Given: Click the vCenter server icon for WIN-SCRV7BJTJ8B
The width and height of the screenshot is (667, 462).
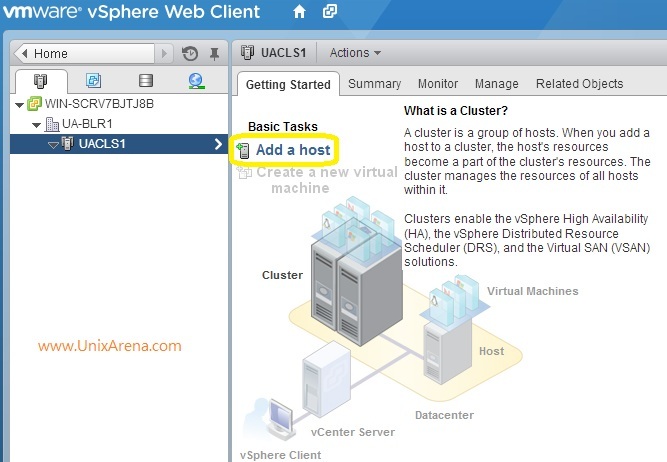Looking at the screenshot, I should tap(34, 104).
